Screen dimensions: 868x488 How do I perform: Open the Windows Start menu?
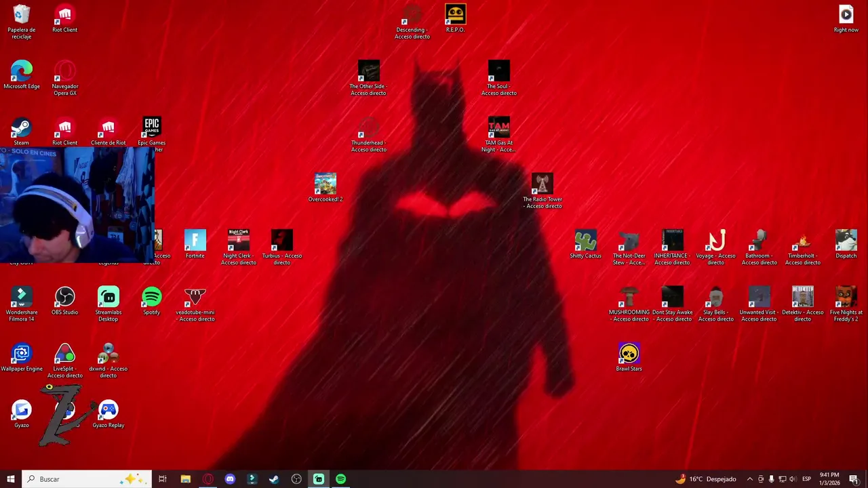pyautogui.click(x=10, y=479)
